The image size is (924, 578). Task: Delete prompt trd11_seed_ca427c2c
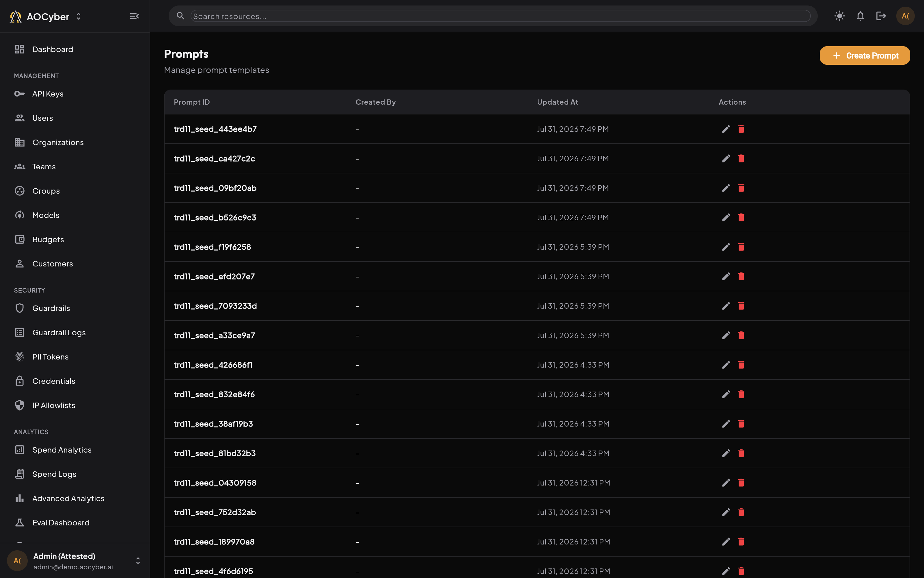741,158
